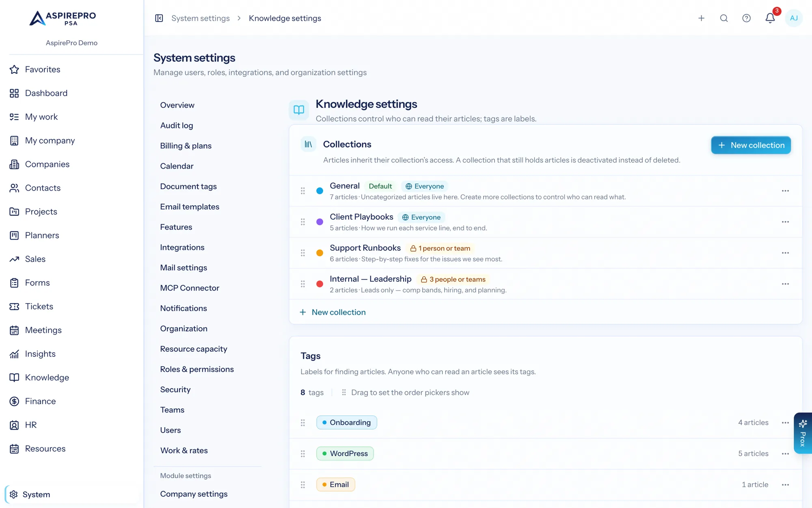Open more options for Support Runbooks
The image size is (812, 508).
[785, 253]
